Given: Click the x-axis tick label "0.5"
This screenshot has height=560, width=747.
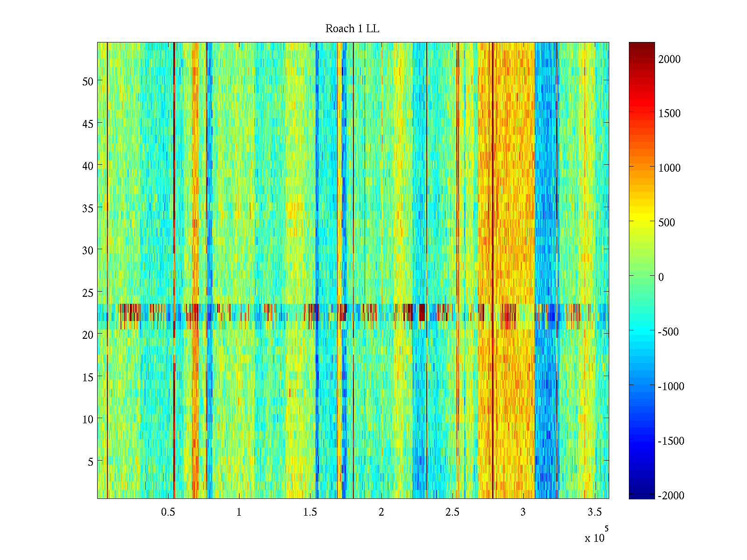Looking at the screenshot, I should click(168, 512).
